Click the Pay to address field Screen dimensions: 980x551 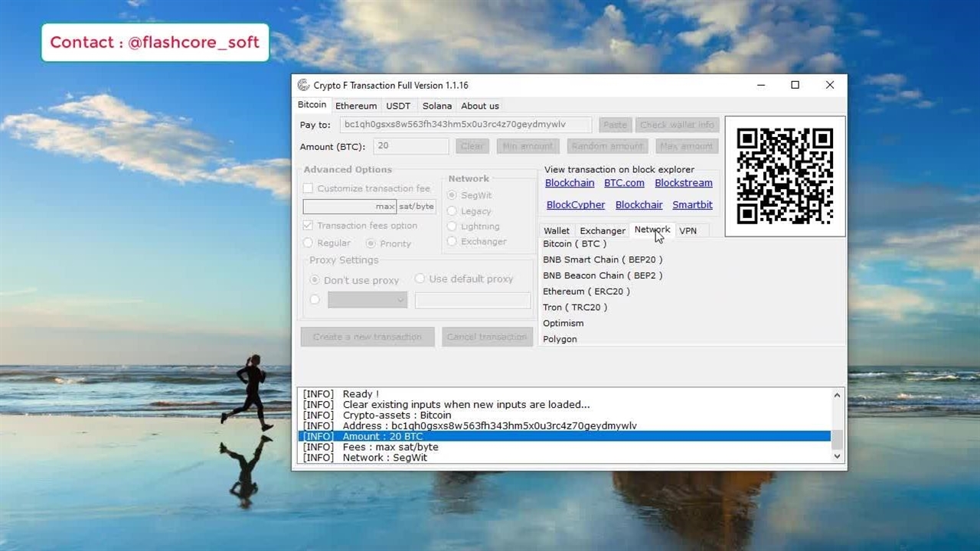[x=465, y=125]
